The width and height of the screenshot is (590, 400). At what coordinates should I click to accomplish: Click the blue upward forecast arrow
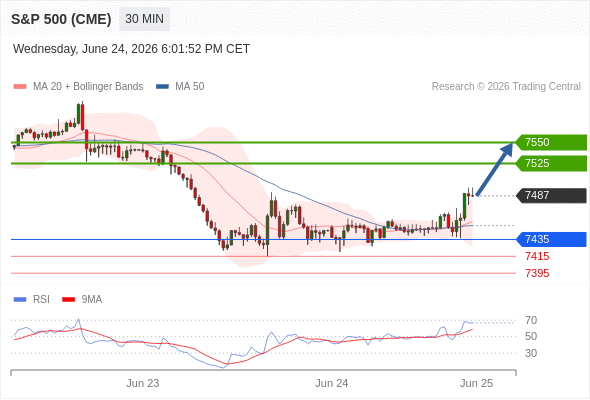click(494, 169)
